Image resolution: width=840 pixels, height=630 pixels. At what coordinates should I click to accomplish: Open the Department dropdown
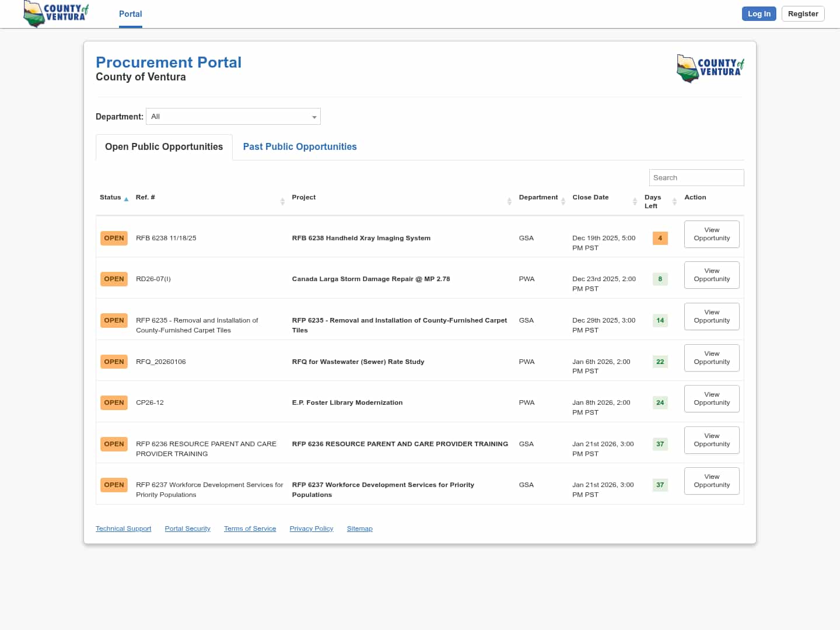[x=233, y=117]
